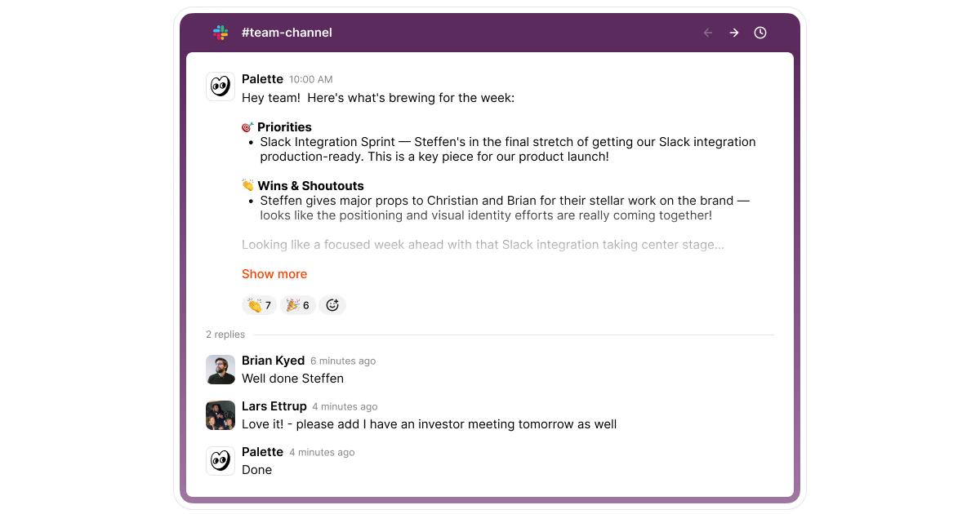This screenshot has width=980, height=514.
Task: Open the #team-channel title
Action: 287,33
